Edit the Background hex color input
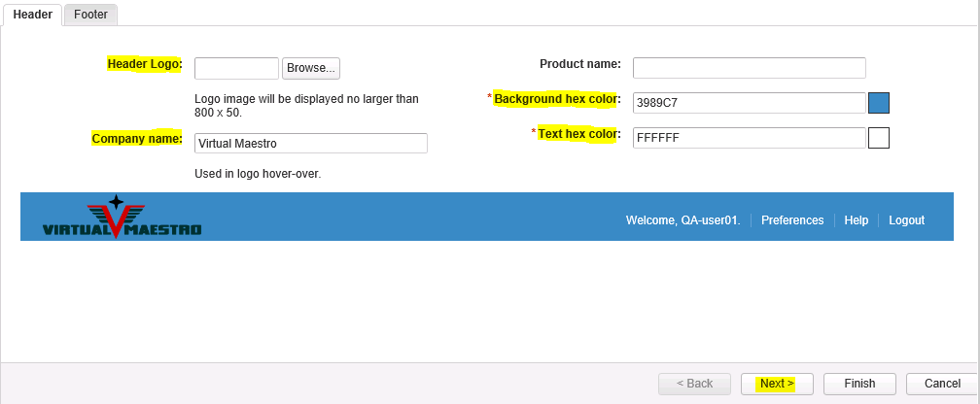This screenshot has width=980, height=404. (749, 103)
